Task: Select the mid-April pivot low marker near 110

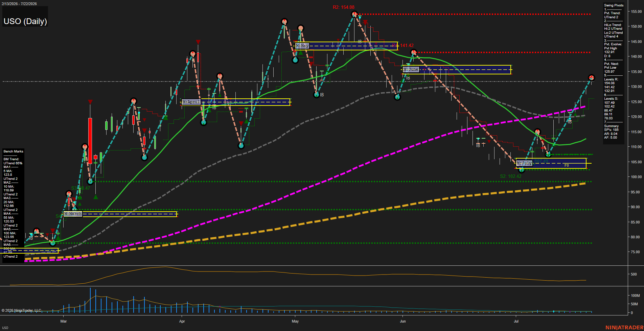Action: pos(241,146)
